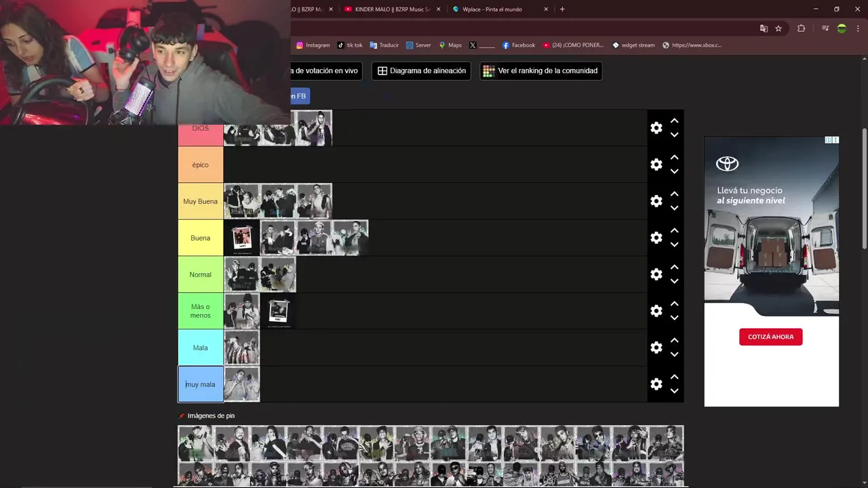868x488 pixels.
Task: Open settings gear for épico tier
Action: pos(656,165)
